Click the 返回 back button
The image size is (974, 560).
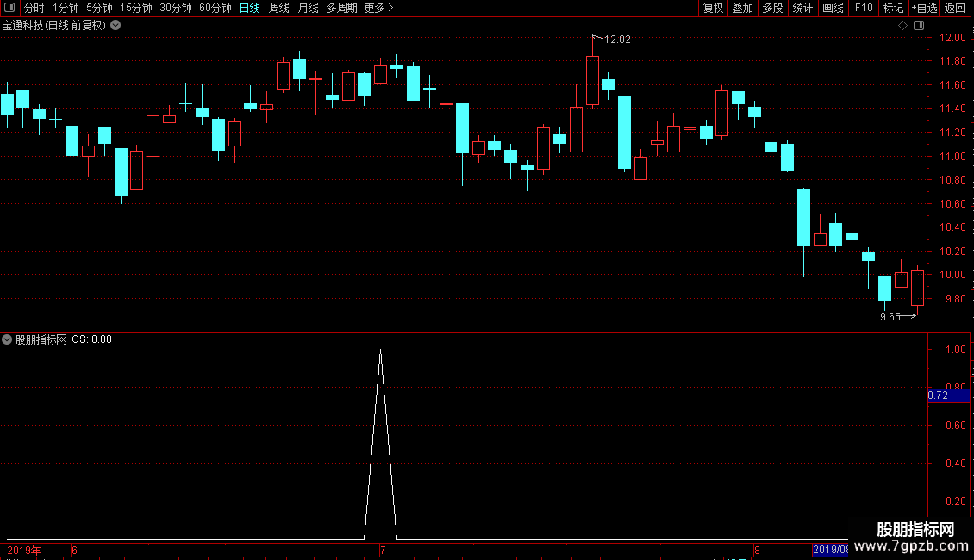tap(955, 8)
